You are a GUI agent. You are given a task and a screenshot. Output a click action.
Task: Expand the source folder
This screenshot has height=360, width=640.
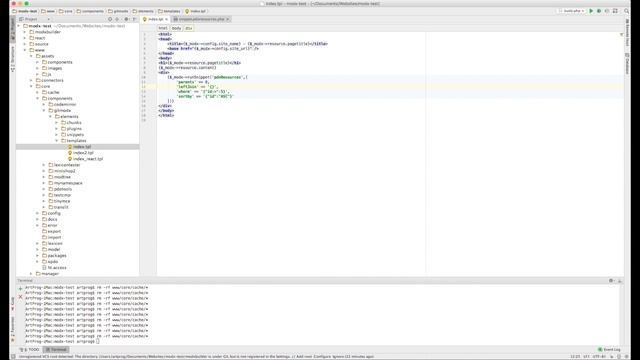coord(25,44)
